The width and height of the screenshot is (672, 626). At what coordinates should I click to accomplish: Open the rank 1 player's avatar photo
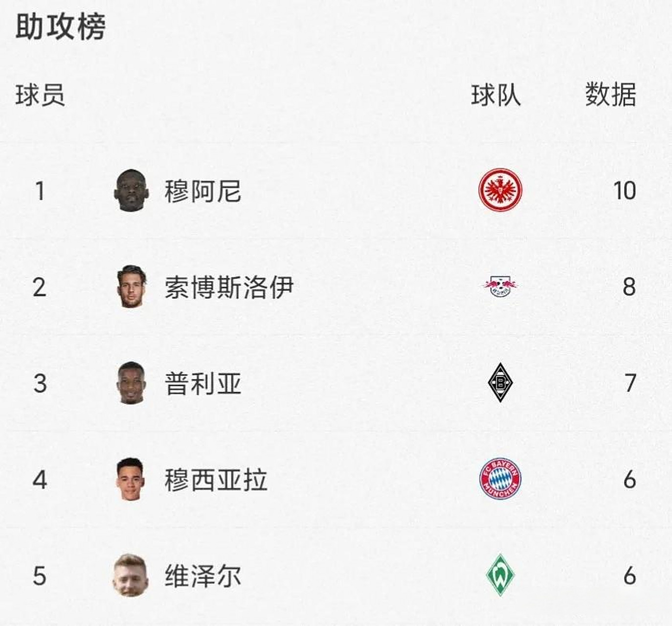[131, 190]
